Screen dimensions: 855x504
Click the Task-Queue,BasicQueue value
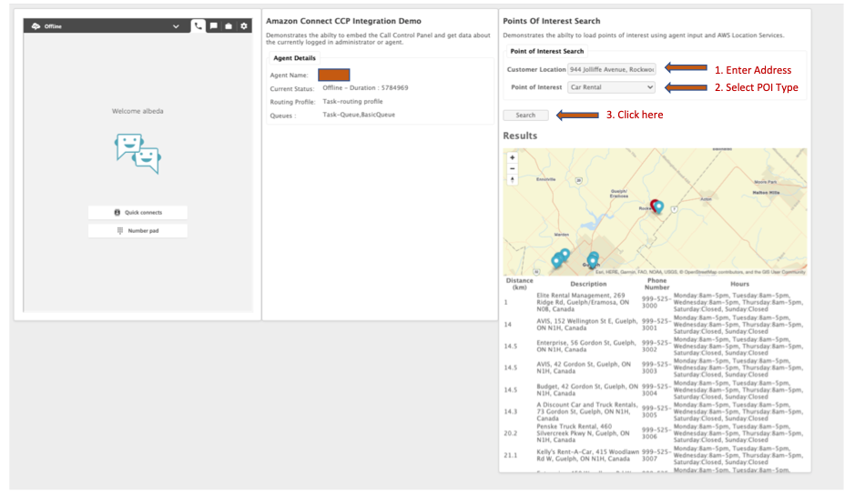pyautogui.click(x=359, y=115)
